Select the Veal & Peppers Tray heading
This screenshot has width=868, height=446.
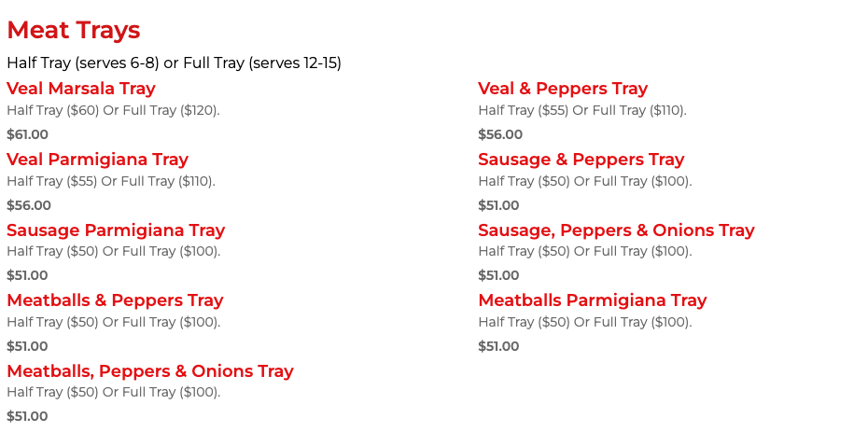pos(563,89)
